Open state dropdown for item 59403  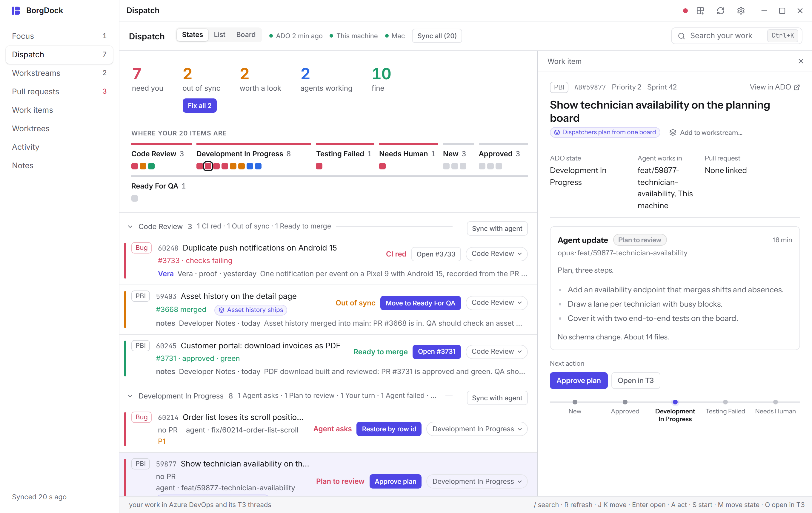(x=496, y=303)
